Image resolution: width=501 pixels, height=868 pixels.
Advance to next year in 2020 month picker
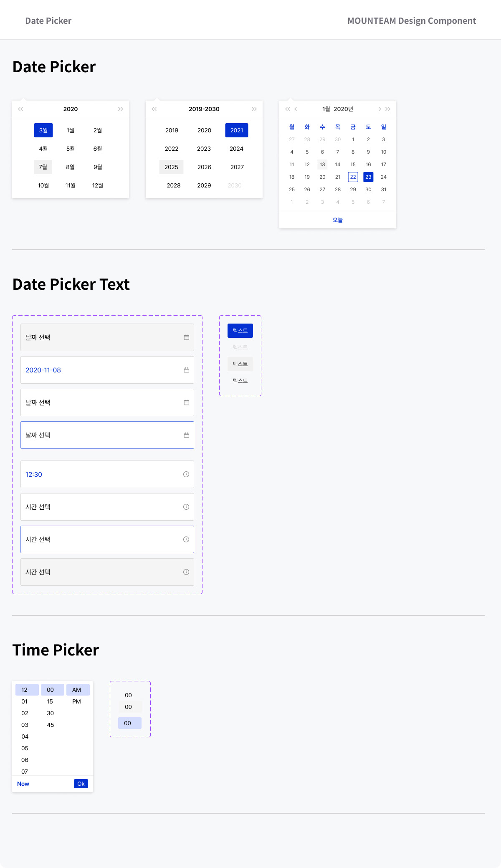121,109
